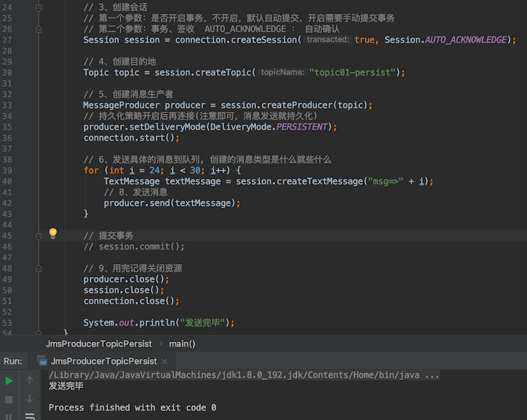The height and width of the screenshot is (420, 527).
Task: Click "发送完毕" string in println
Action: [x=202, y=323]
